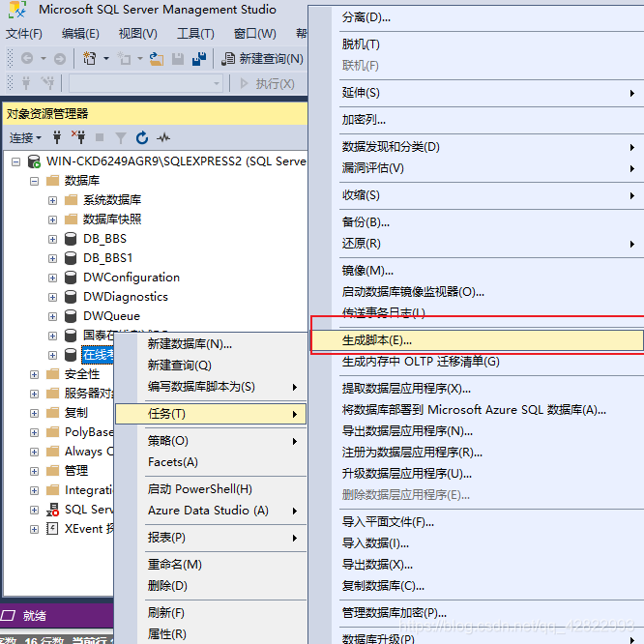644x644 pixels.
Task: Click the navigate back arrow icon
Action: pyautogui.click(x=27, y=59)
